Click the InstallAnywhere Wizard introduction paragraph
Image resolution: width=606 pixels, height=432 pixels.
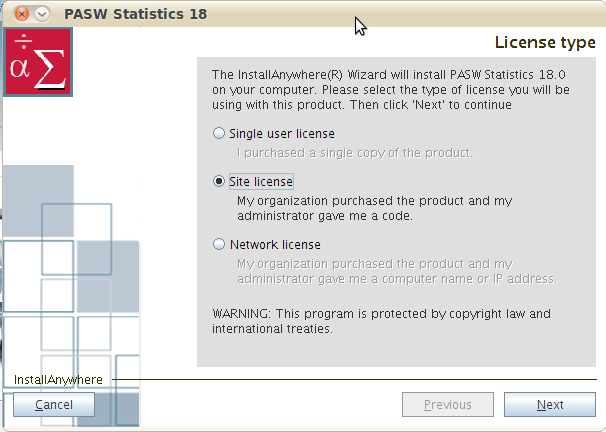390,90
